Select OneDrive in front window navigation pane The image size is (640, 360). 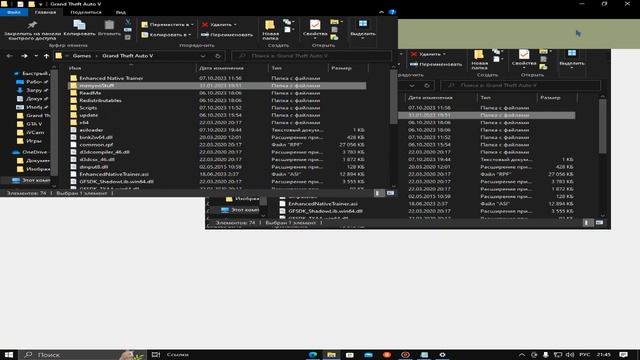point(31,152)
